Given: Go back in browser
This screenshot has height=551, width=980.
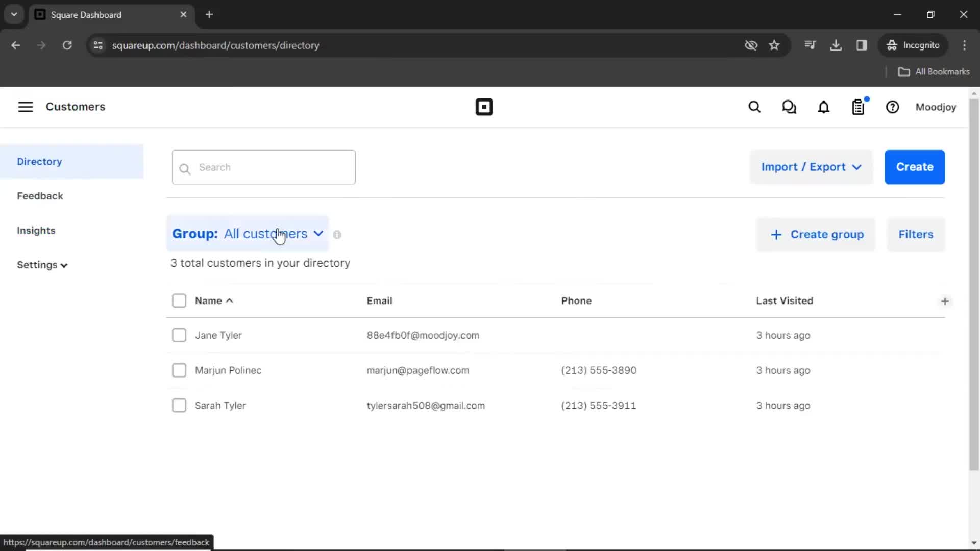Looking at the screenshot, I should coord(16,45).
